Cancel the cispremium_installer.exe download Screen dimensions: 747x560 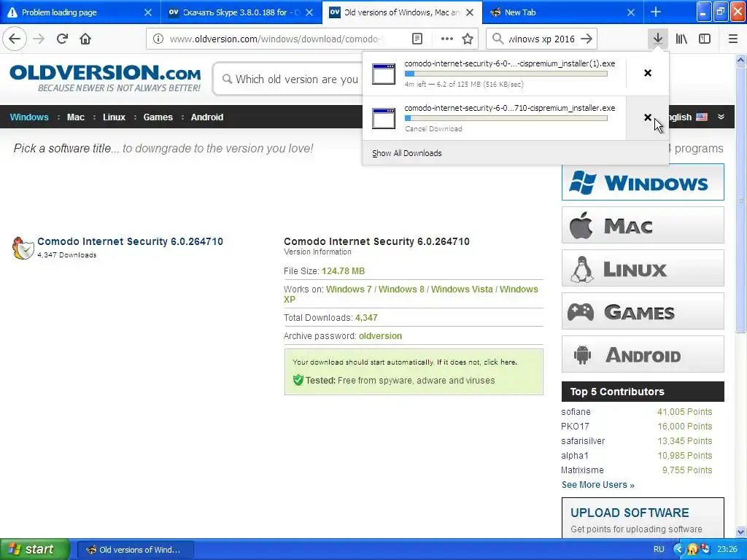648,117
